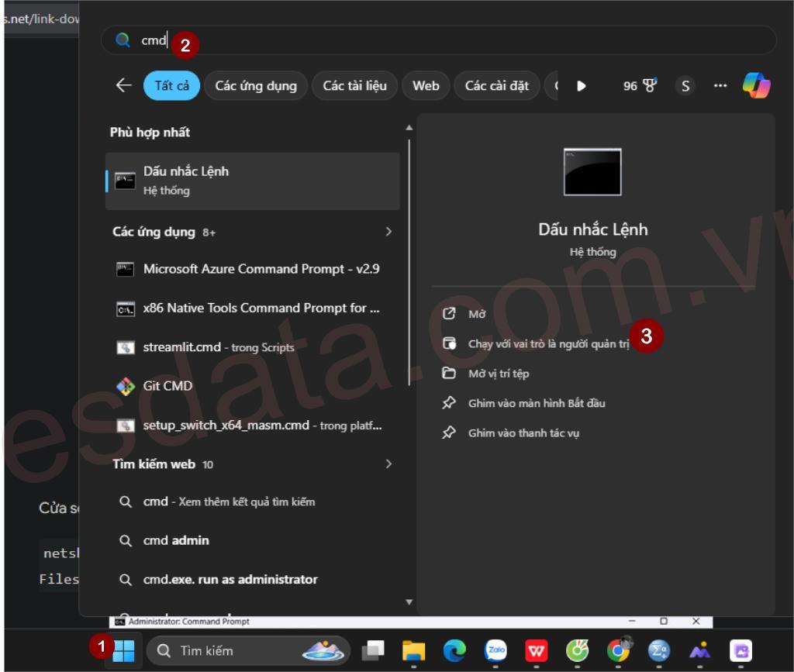
Task: Open File Explorer from the taskbar
Action: click(x=413, y=652)
